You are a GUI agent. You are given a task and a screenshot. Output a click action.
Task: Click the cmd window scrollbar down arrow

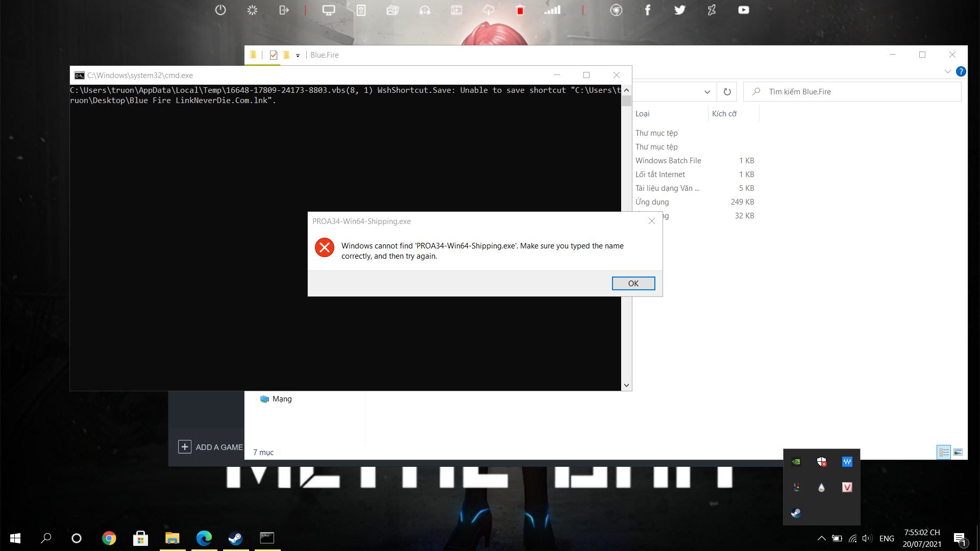[626, 385]
